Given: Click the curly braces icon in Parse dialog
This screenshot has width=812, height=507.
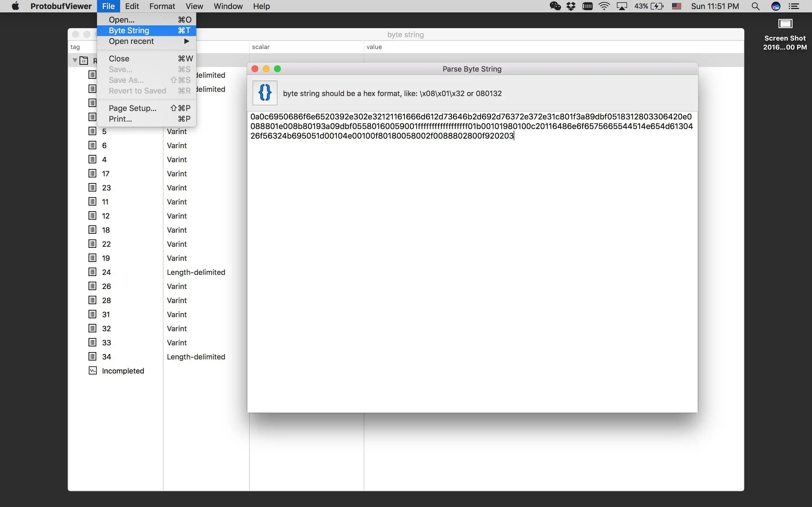Looking at the screenshot, I should pos(265,93).
